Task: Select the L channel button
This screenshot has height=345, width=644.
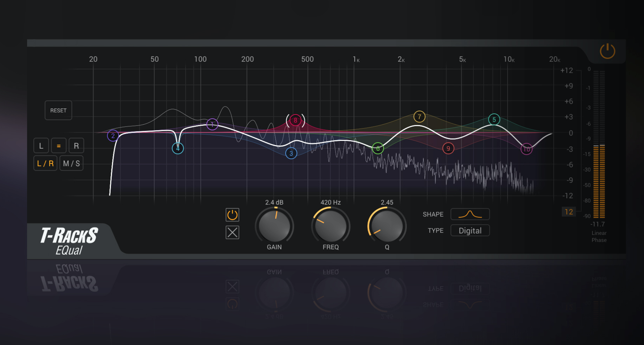Action: [41, 146]
